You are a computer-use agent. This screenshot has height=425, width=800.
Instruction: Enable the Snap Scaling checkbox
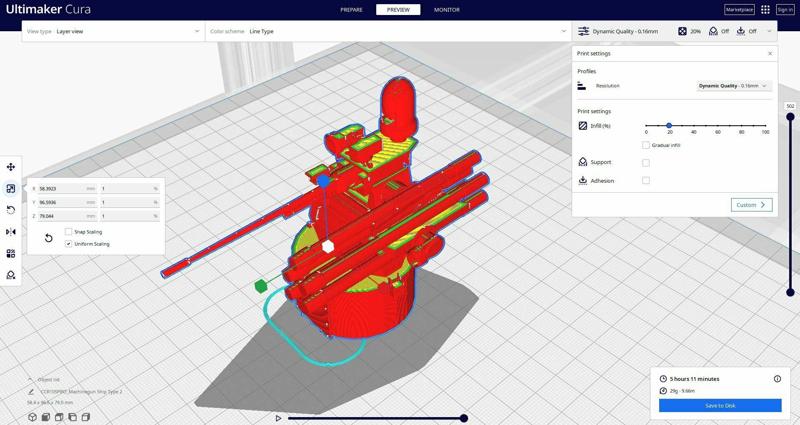[x=68, y=232]
